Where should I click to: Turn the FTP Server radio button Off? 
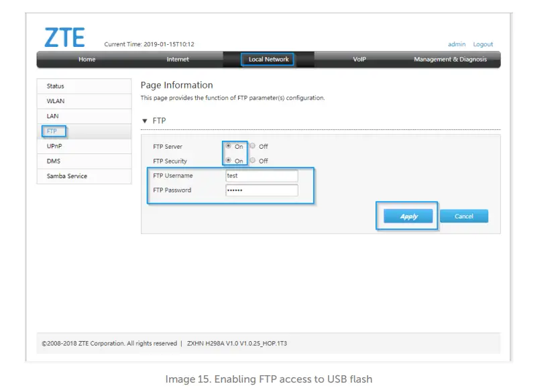253,147
